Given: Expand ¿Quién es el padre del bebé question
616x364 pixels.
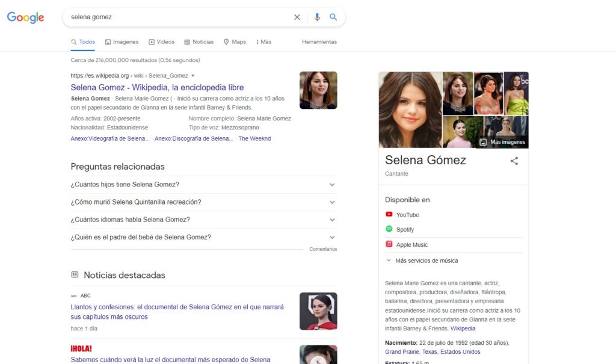Looking at the screenshot, I should pos(204,237).
